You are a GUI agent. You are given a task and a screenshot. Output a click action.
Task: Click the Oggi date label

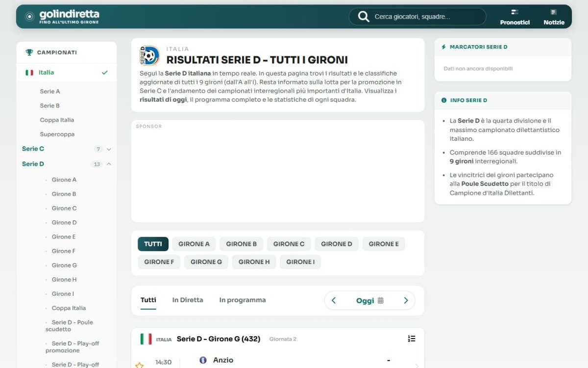click(365, 301)
